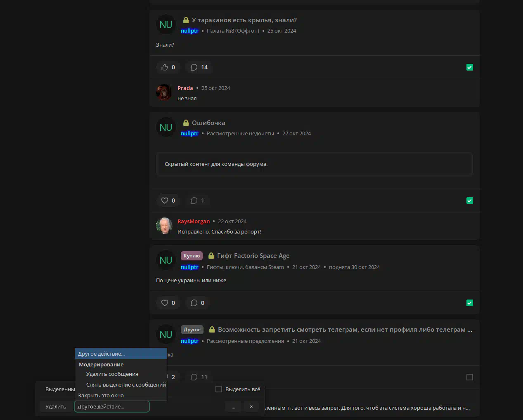Like the Ошибочка thread with heart icon
Screen dimensions: 523x420
click(x=165, y=201)
